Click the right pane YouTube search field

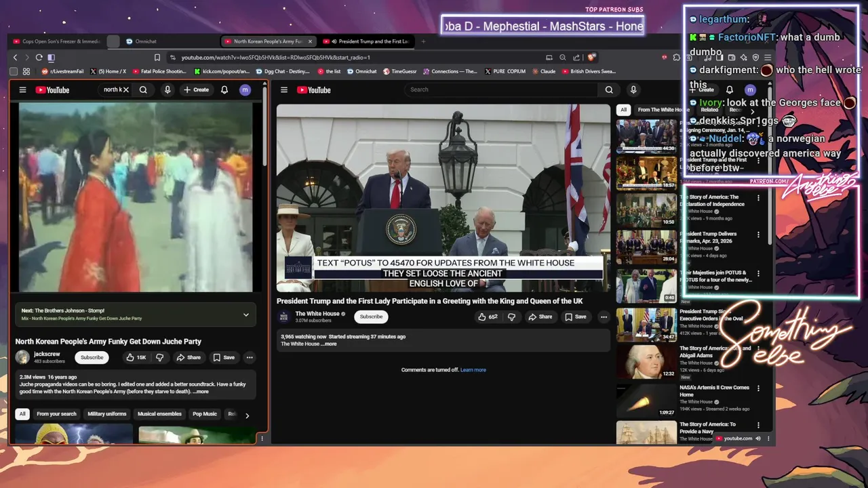[x=502, y=89]
